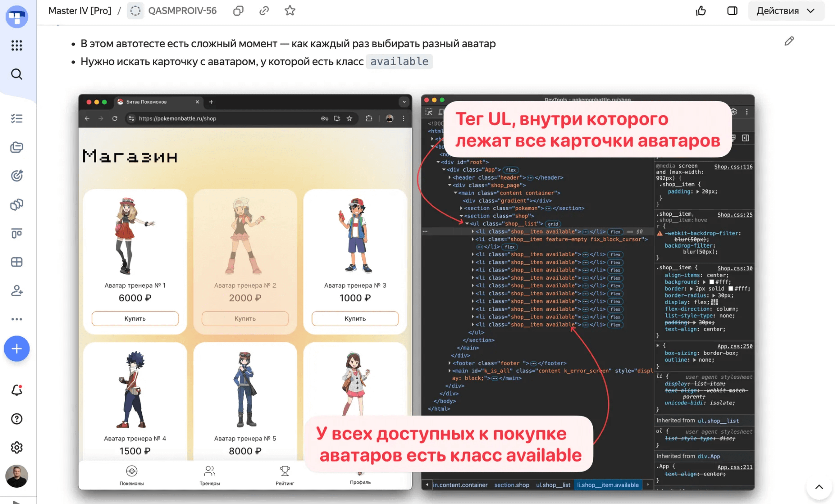Click the copy link chain icon
835x504 pixels.
tap(264, 11)
